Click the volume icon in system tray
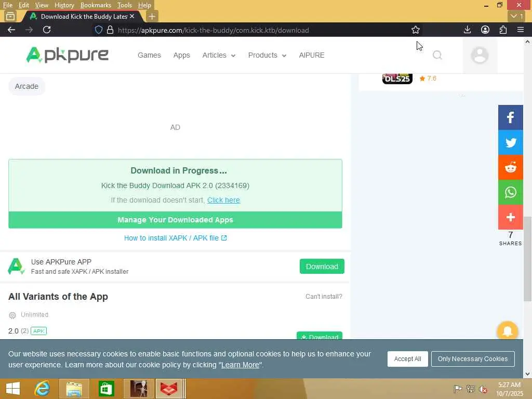532x399 pixels. pos(483,389)
